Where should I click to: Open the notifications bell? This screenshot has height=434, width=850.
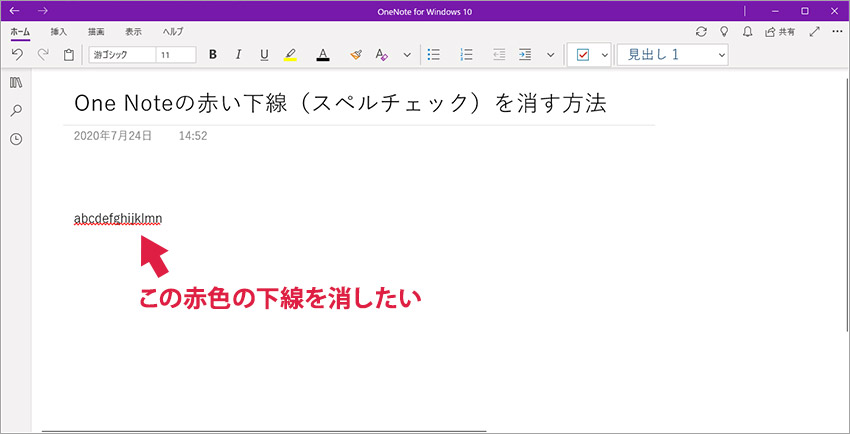(747, 32)
